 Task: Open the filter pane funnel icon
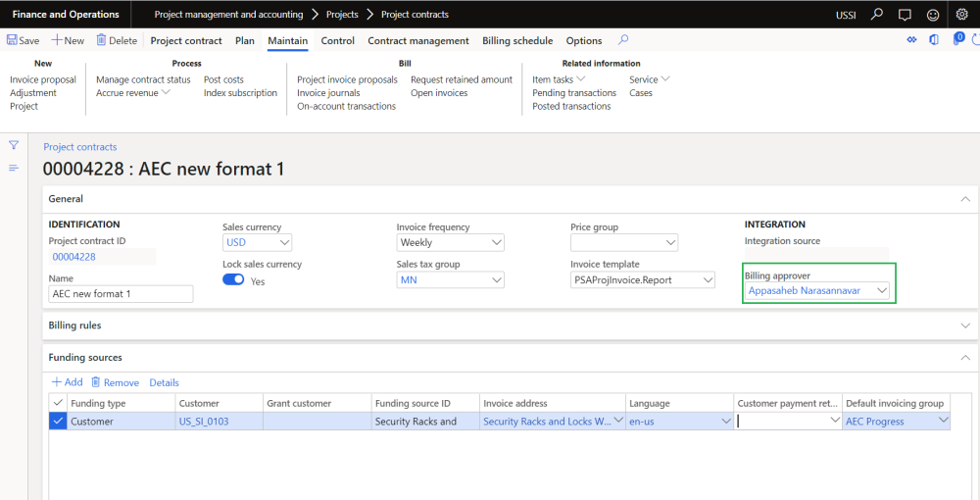14,145
